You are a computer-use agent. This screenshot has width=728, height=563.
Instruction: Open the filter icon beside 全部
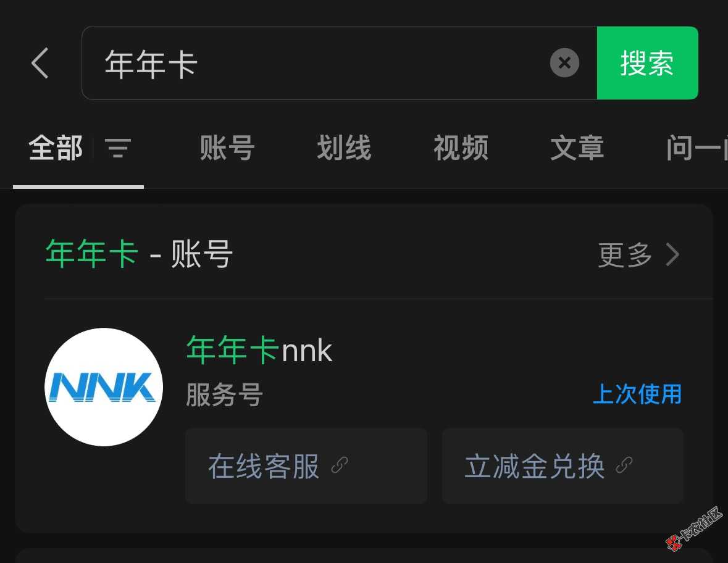click(118, 148)
